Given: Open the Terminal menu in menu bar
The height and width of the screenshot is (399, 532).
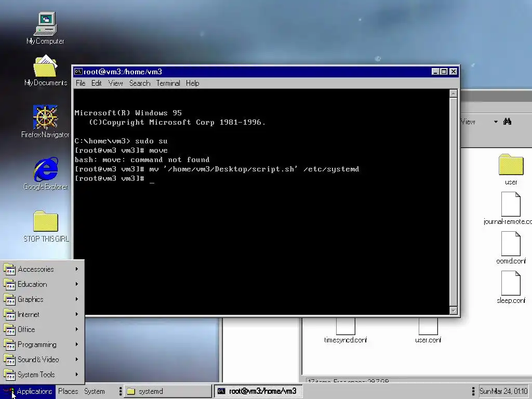Looking at the screenshot, I should 168,83.
